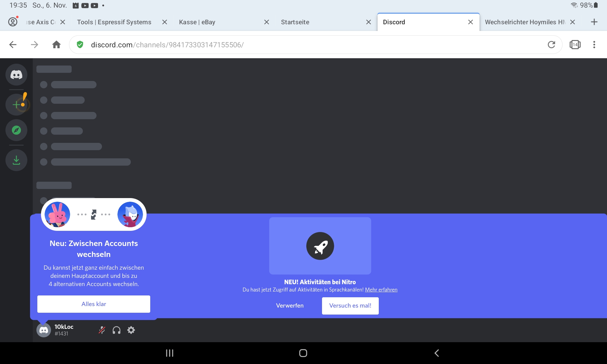Switch to the Axis tab

click(x=41, y=22)
